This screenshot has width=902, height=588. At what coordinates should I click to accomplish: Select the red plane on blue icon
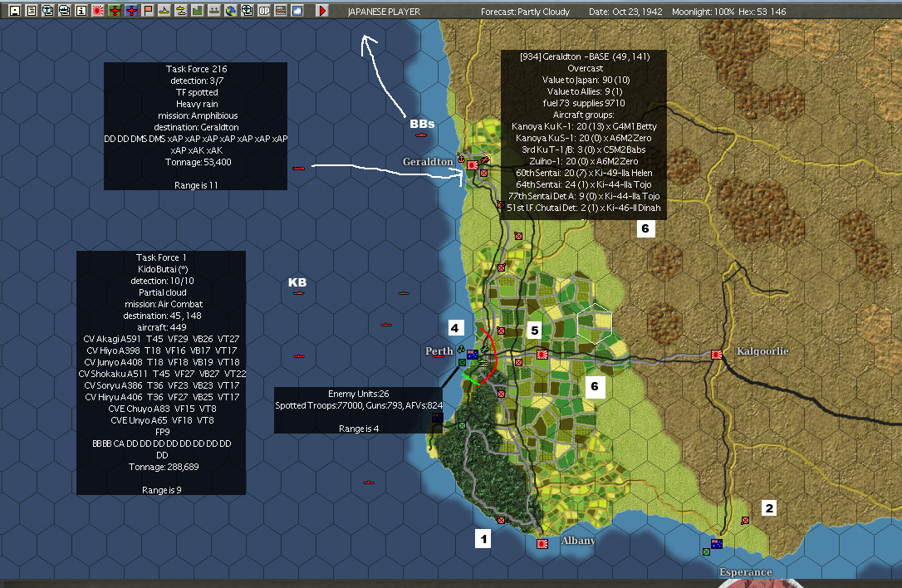pyautogui.click(x=131, y=10)
